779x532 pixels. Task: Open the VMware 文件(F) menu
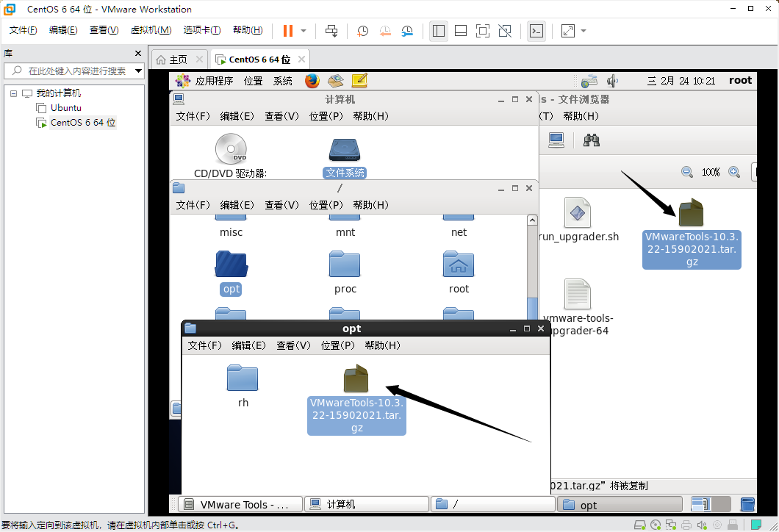coord(23,30)
